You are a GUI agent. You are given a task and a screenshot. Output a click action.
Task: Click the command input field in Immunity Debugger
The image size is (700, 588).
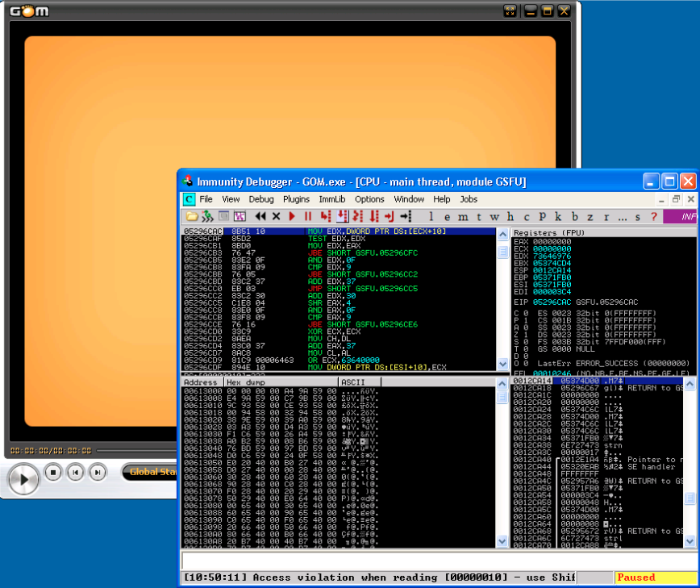[x=439, y=561]
